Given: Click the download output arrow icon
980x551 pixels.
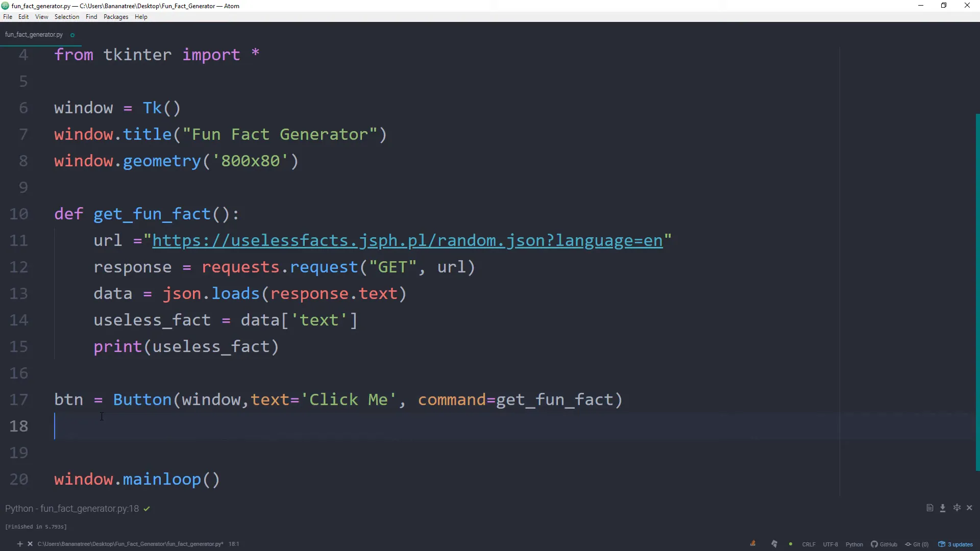Looking at the screenshot, I should (x=943, y=508).
